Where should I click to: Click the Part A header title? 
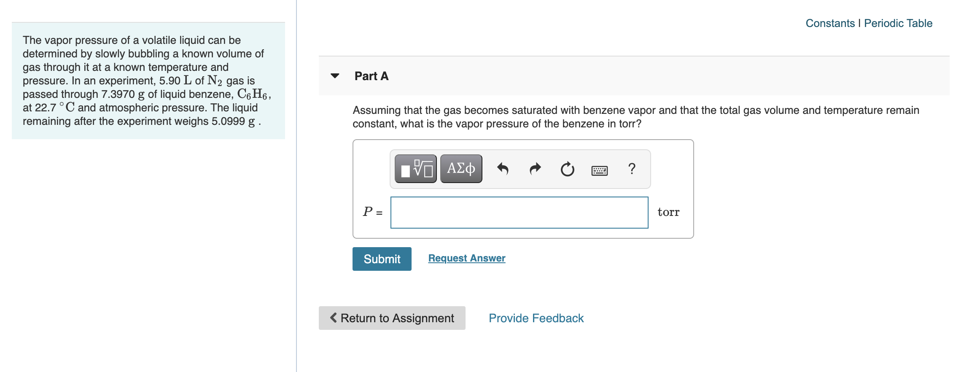pyautogui.click(x=371, y=76)
